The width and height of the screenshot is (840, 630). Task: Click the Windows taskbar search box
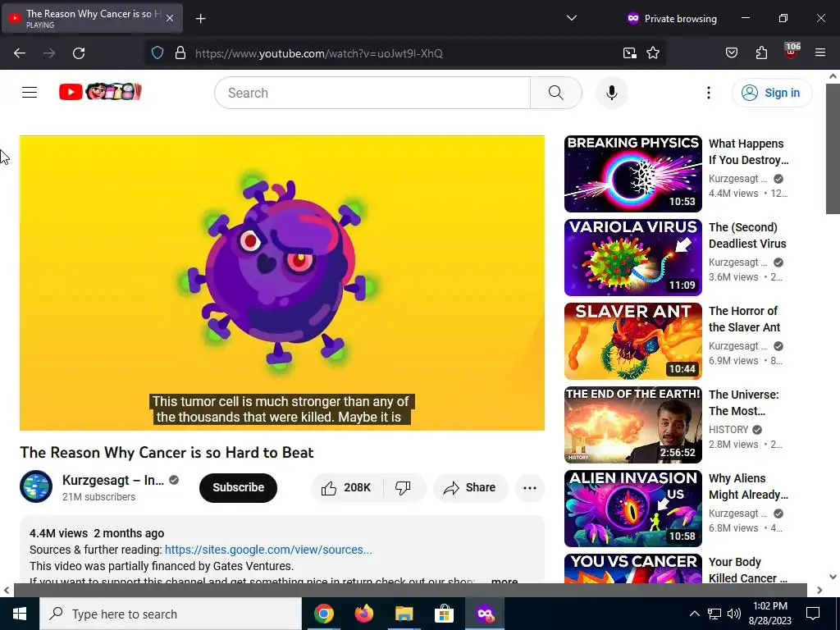point(171,614)
